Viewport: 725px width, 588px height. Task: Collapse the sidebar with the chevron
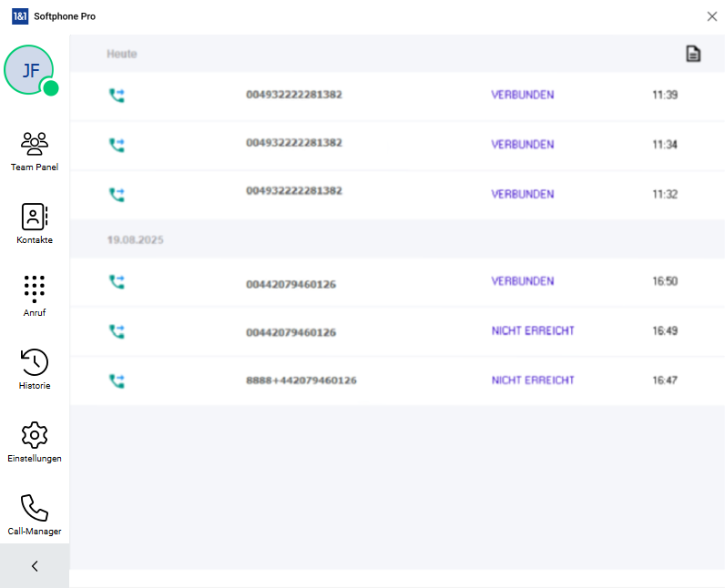35,566
